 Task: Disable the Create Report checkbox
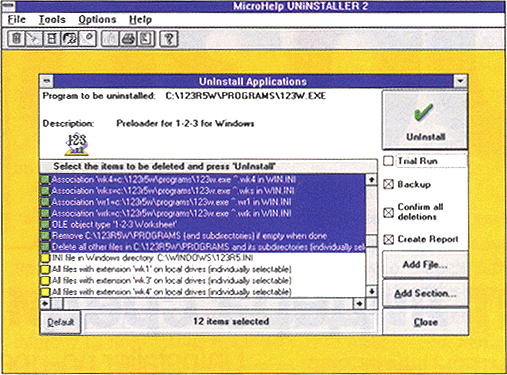[388, 239]
